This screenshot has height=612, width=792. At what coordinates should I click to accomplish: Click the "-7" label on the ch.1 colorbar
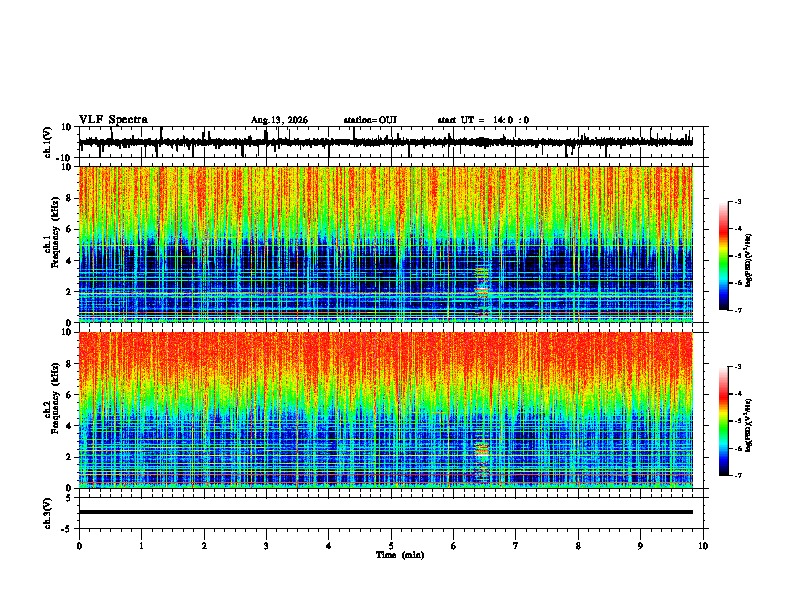pyautogui.click(x=737, y=310)
